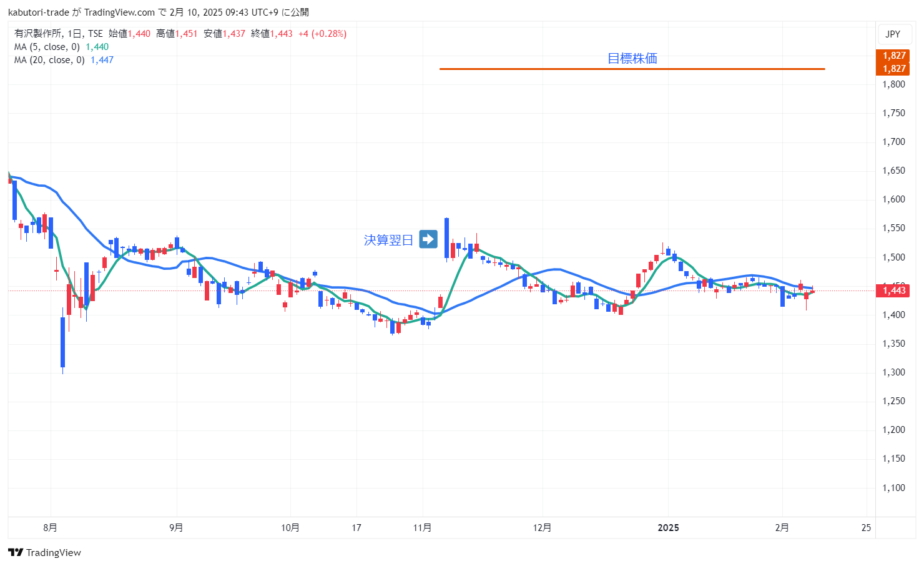The height and width of the screenshot is (566, 924).
Task: Click the 17 date axis label
Action: pyautogui.click(x=356, y=528)
